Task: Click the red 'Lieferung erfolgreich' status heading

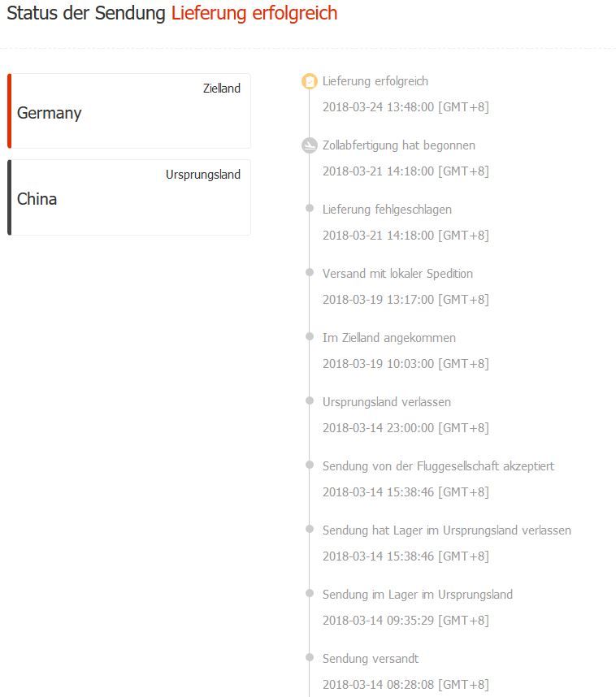Action: [254, 14]
